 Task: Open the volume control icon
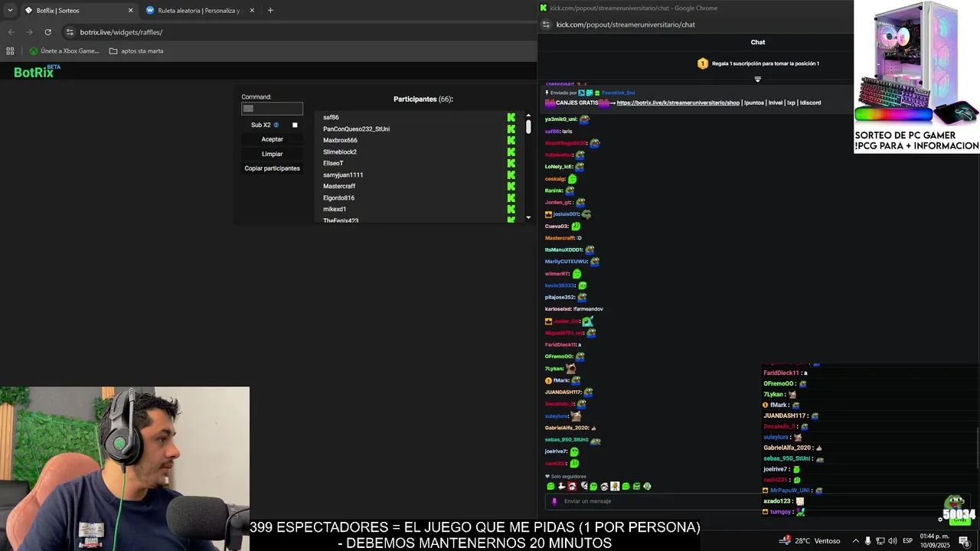pyautogui.click(x=892, y=541)
